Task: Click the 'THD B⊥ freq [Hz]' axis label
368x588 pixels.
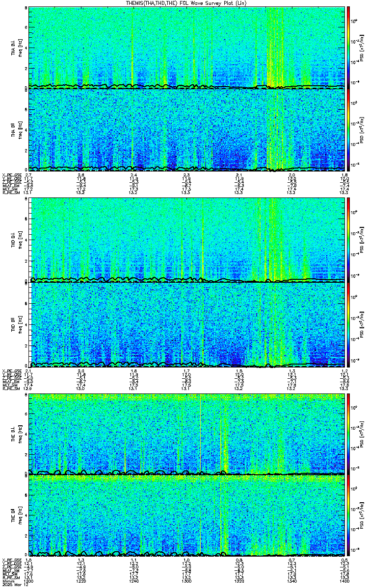Action: [16, 241]
